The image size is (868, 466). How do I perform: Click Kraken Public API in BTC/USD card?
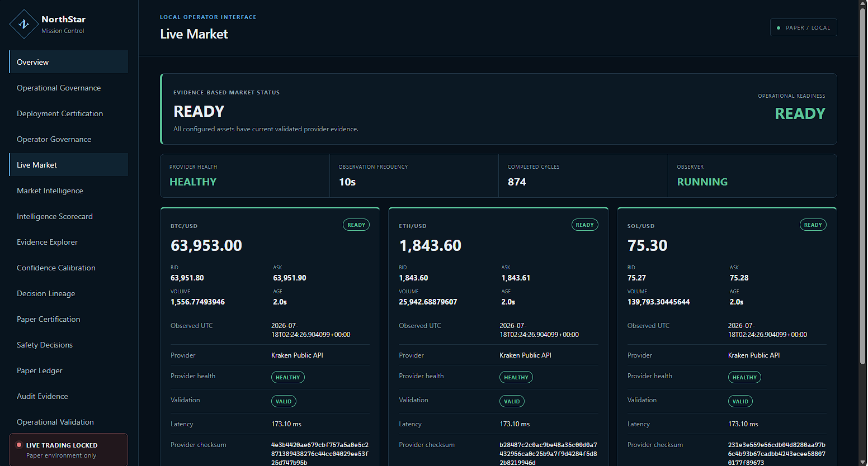(297, 355)
